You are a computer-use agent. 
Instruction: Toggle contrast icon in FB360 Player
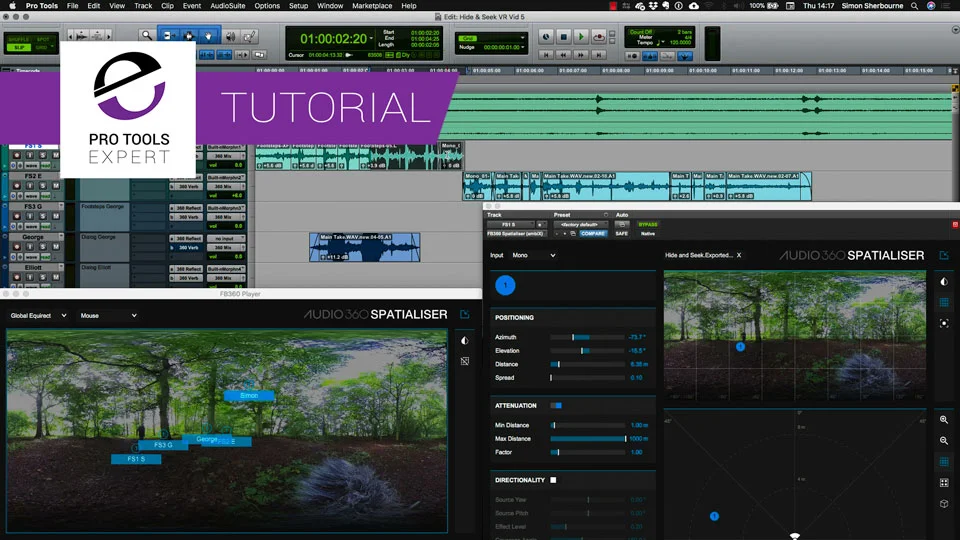coord(465,340)
